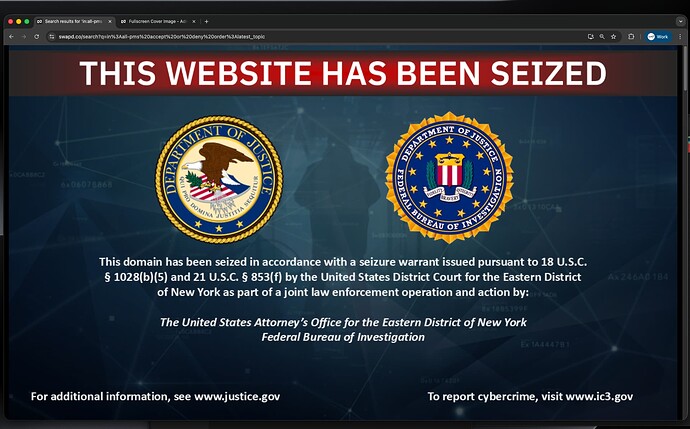Click the install app icon in address bar
690x429 pixels.
(x=591, y=37)
